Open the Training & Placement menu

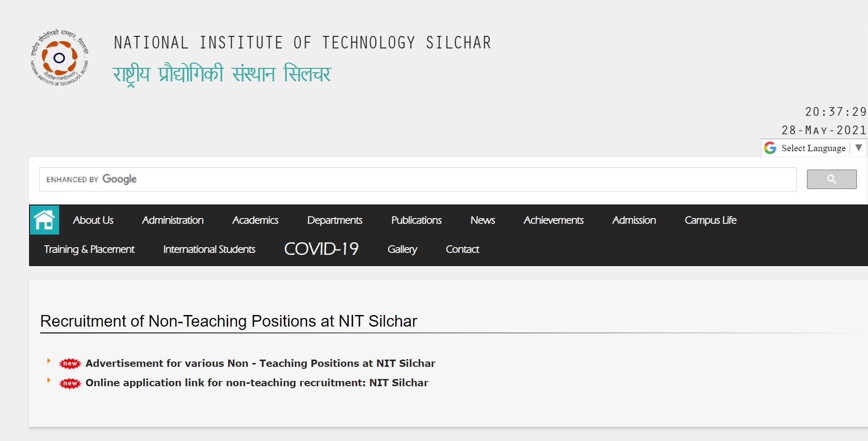pos(89,249)
